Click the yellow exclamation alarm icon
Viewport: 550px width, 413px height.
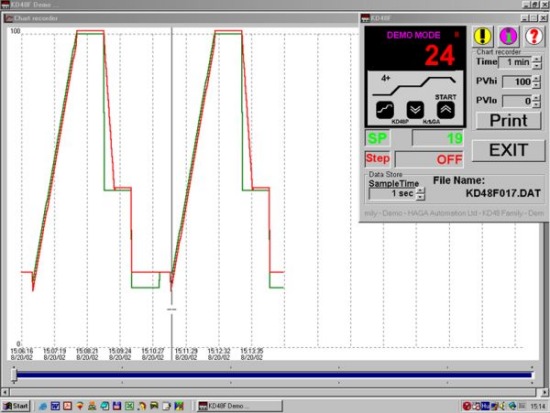(x=482, y=36)
